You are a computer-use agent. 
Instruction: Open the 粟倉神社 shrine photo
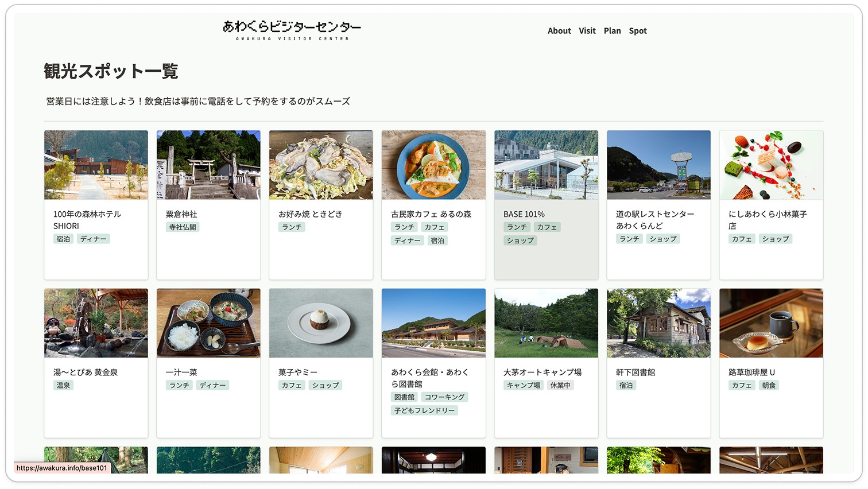pos(208,165)
